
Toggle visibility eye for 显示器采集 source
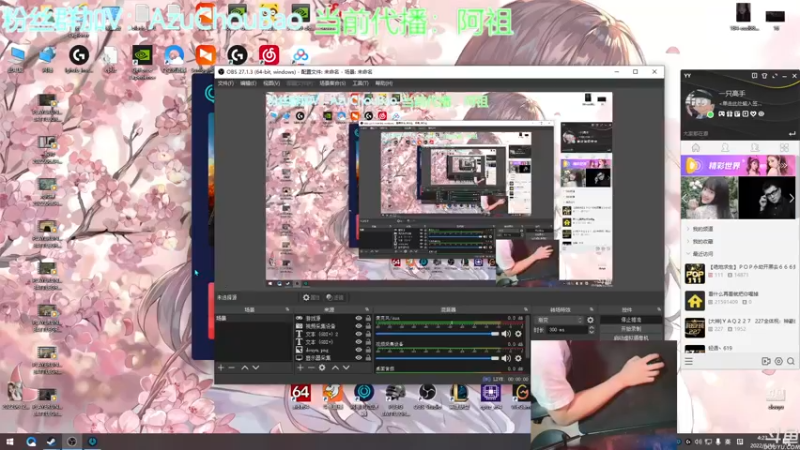coord(359,358)
